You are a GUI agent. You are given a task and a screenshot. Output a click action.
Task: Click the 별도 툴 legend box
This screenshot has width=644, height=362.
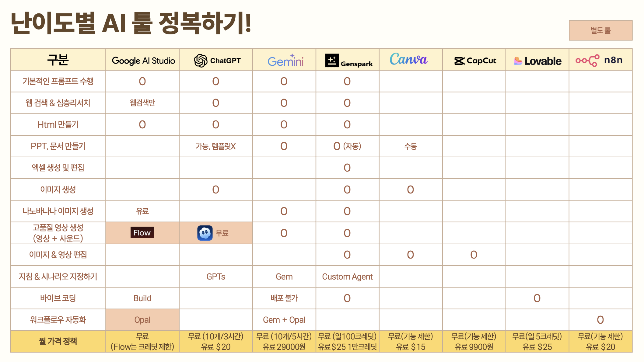[x=600, y=30]
